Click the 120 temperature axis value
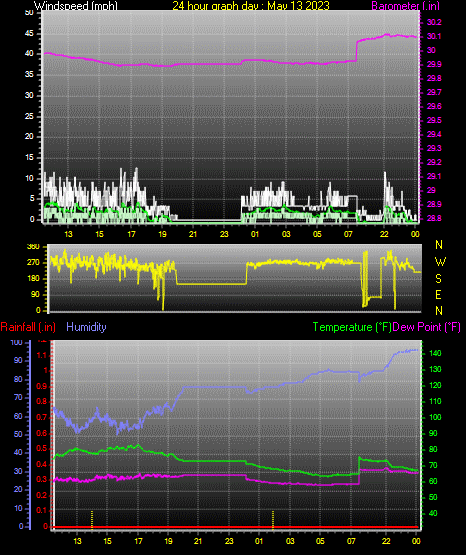This screenshot has width=466, height=555. (435, 385)
